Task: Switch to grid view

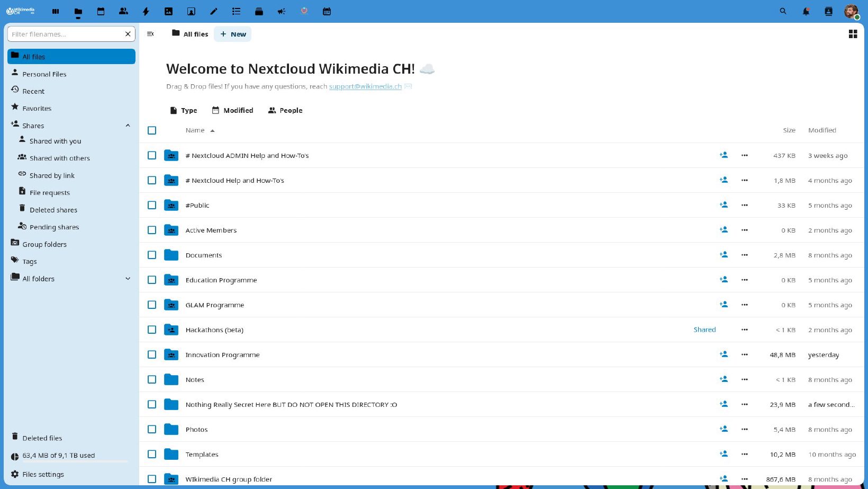Action: [x=853, y=34]
